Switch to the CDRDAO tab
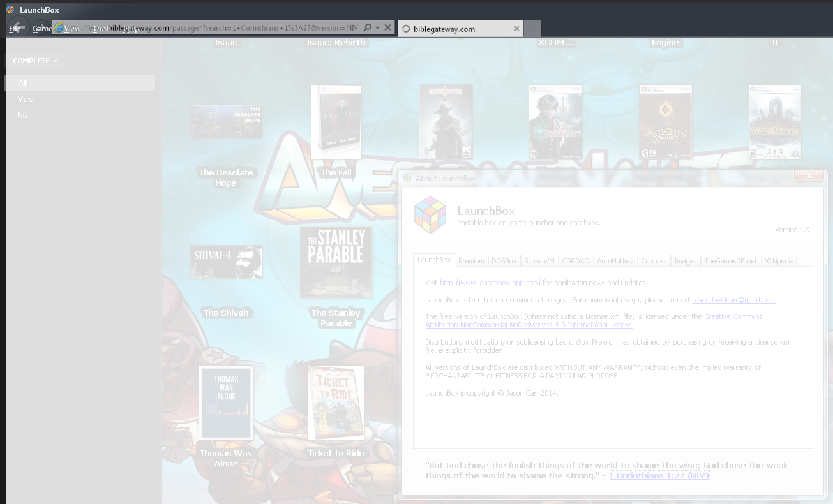The width and height of the screenshot is (833, 504). click(576, 261)
